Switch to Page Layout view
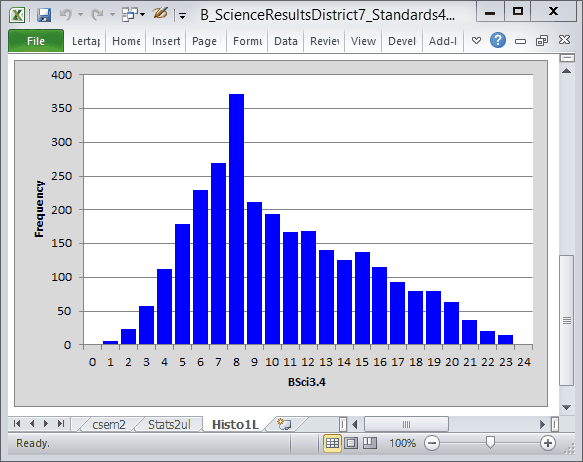 tap(351, 443)
